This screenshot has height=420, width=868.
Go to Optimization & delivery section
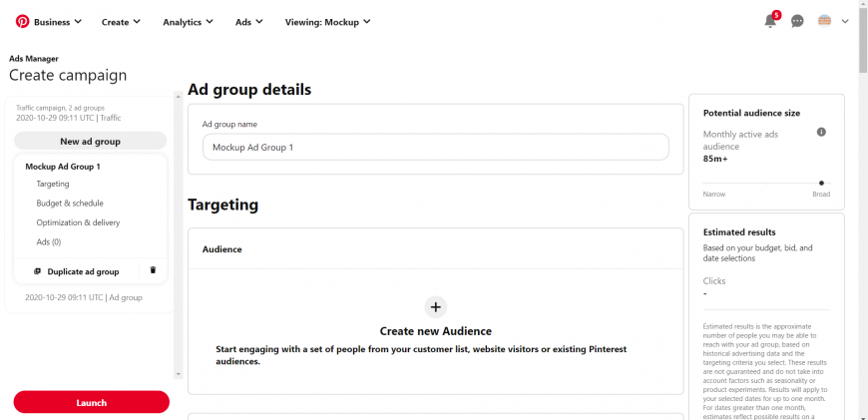(78, 222)
